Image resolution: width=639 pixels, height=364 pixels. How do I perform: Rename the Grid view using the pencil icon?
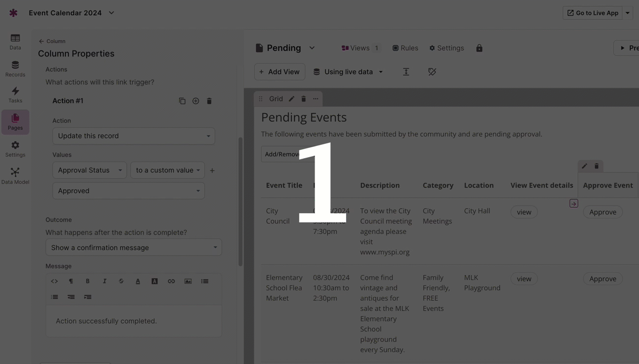(292, 98)
